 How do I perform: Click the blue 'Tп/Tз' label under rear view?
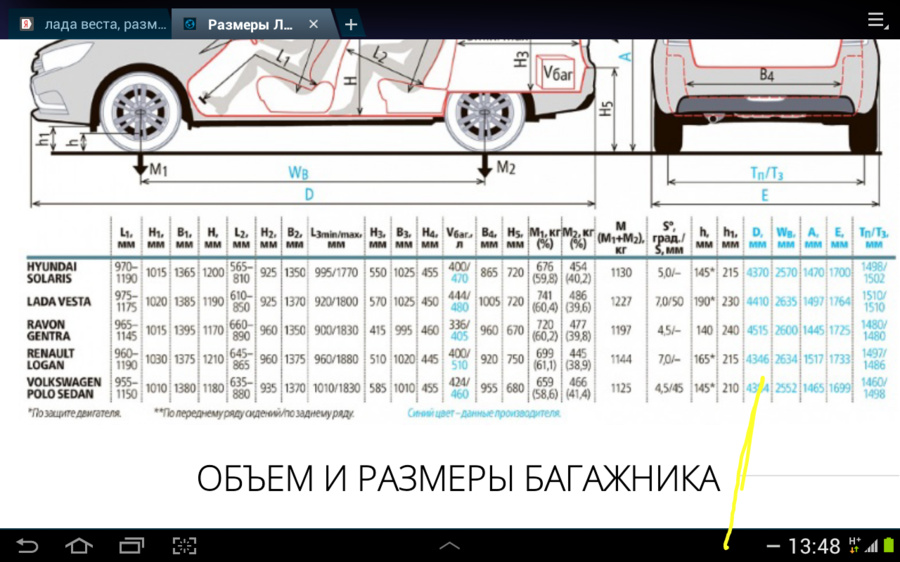coord(766,173)
